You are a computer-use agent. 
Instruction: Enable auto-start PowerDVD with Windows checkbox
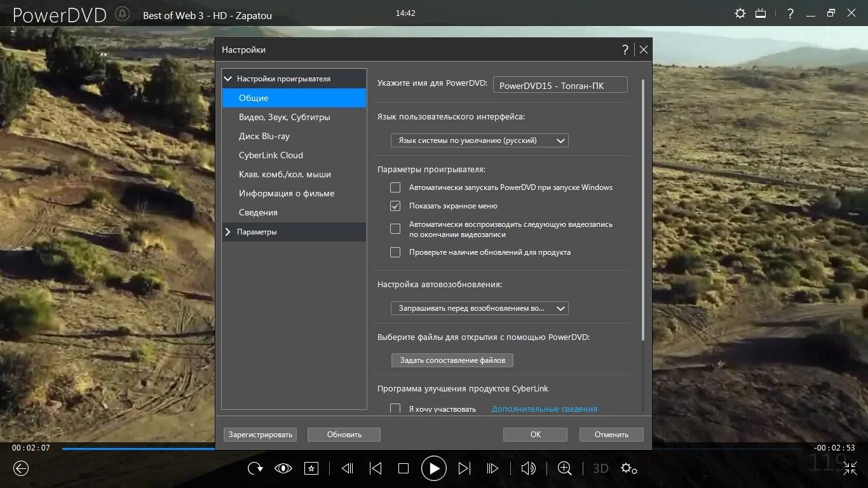(395, 187)
